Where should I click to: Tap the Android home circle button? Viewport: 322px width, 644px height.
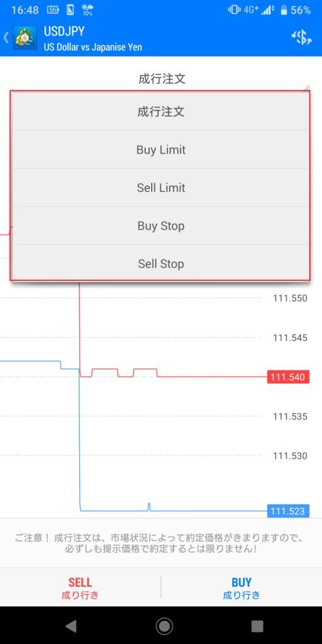(x=164, y=626)
